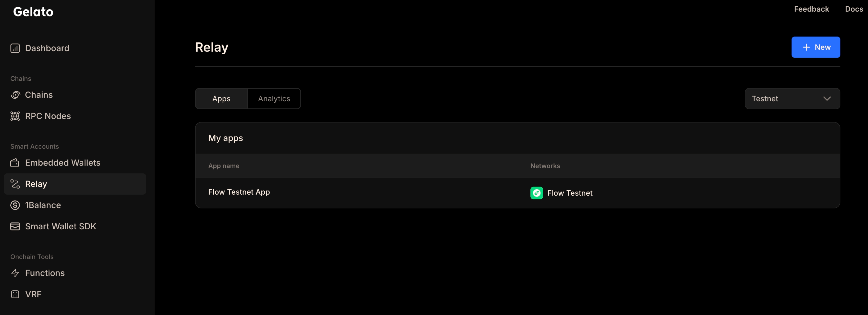
Task: Click the VRF dice icon
Action: tap(15, 294)
